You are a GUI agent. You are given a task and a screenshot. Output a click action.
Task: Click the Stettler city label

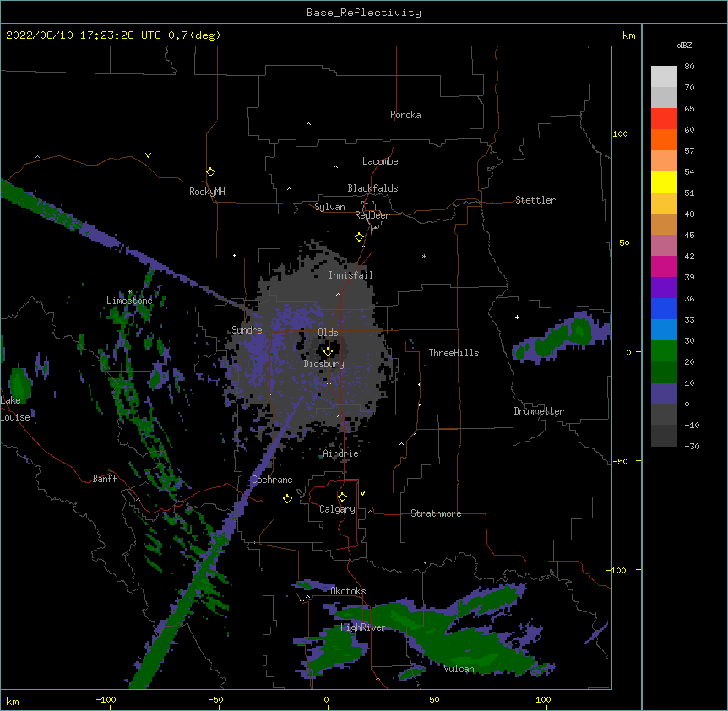(535, 200)
